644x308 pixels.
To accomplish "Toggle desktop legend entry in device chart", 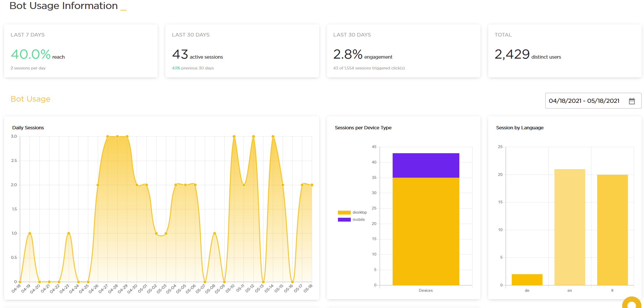I will tap(359, 212).
